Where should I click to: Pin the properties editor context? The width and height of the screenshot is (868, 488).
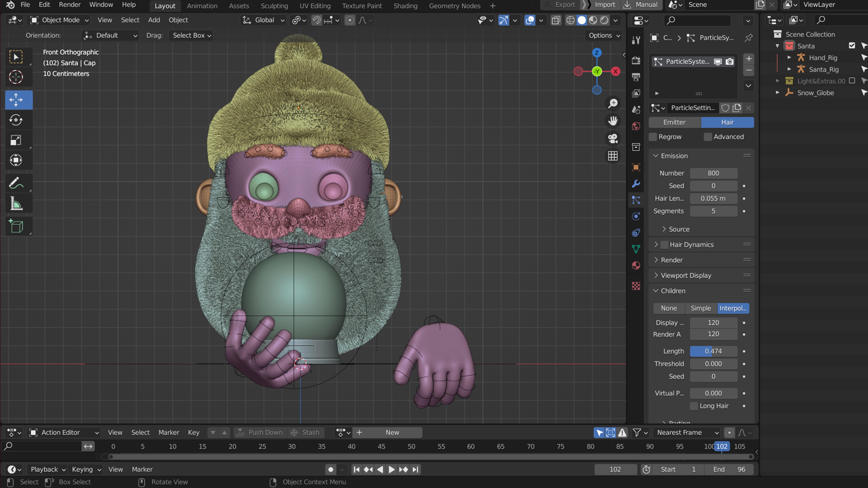[x=748, y=38]
